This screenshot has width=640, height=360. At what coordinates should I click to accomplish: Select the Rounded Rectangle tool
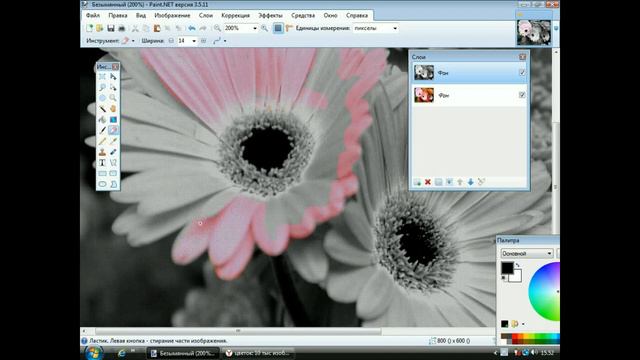[113, 173]
